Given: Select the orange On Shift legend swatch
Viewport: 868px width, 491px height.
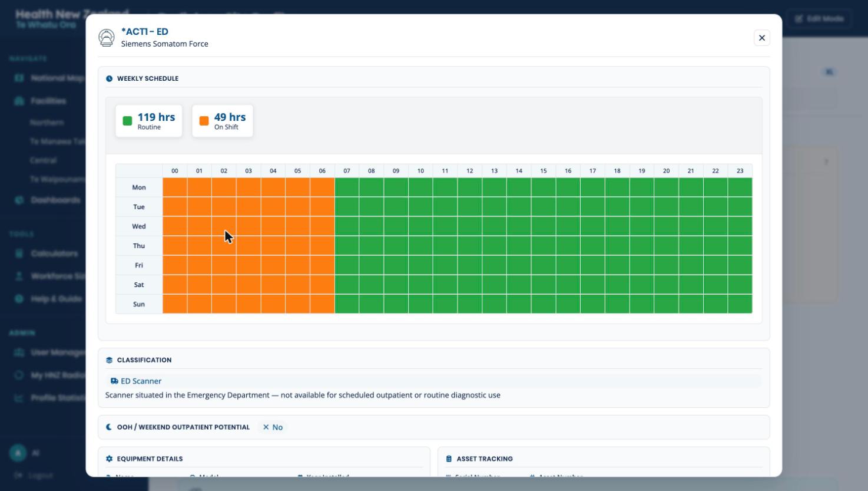Looking at the screenshot, I should 204,121.
